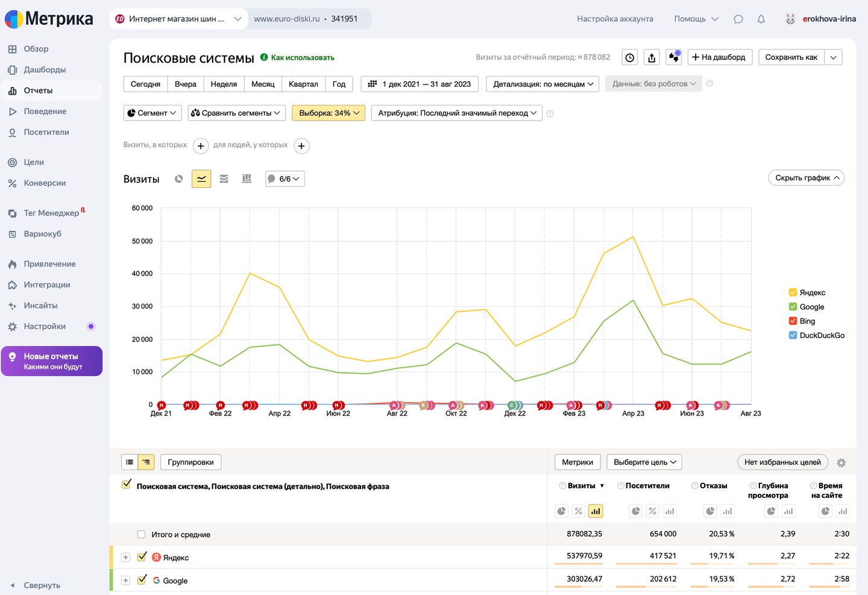Screen dimensions: 868x595
Task: Open the Сегмент dropdown
Action: tap(153, 113)
